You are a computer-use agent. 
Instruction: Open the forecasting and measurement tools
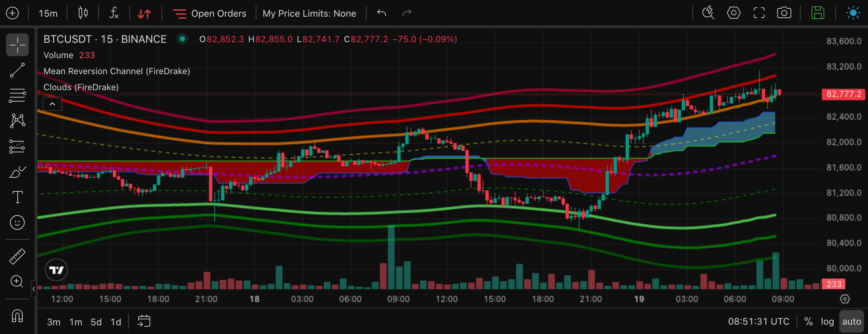point(17,146)
